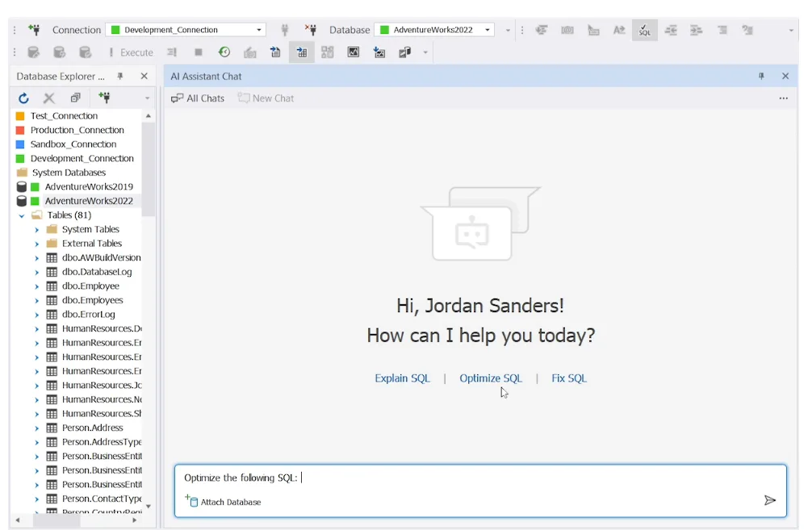
Task: Open the All Chats tab
Action: click(198, 98)
